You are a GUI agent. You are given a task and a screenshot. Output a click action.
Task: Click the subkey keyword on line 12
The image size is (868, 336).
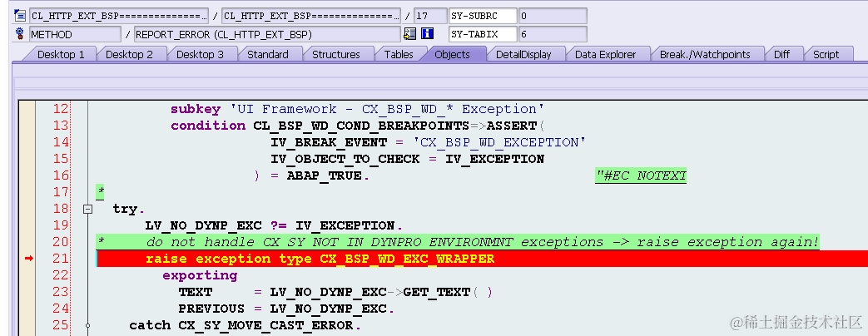[195, 109]
